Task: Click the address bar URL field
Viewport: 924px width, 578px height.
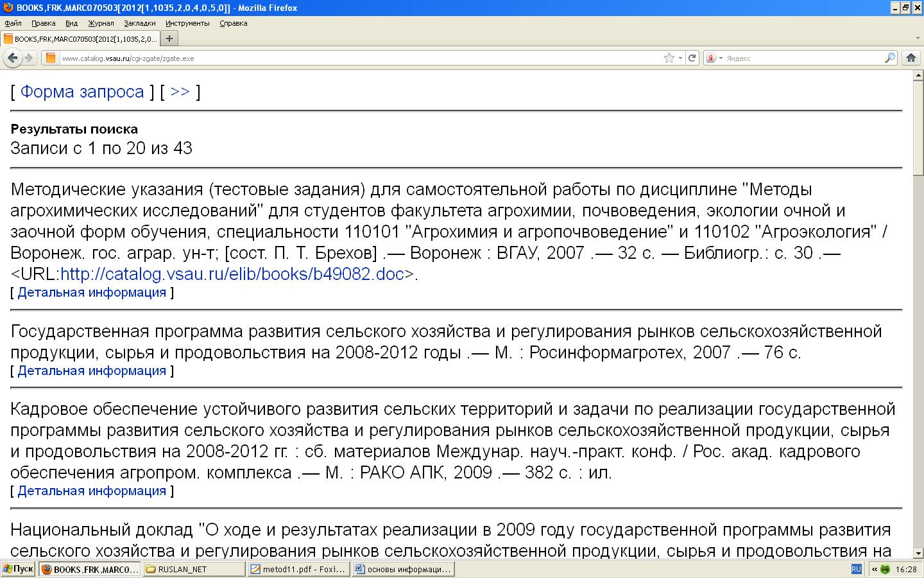Action: click(359, 58)
